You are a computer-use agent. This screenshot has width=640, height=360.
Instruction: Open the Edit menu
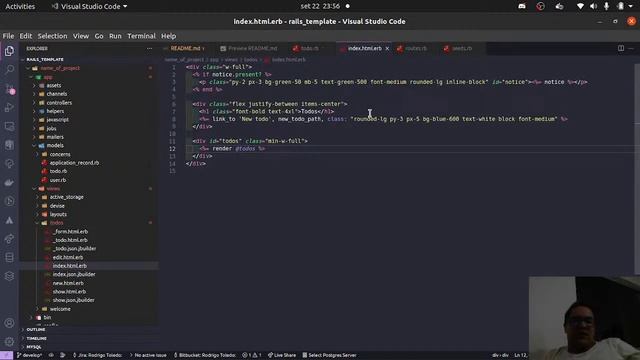(26, 36)
